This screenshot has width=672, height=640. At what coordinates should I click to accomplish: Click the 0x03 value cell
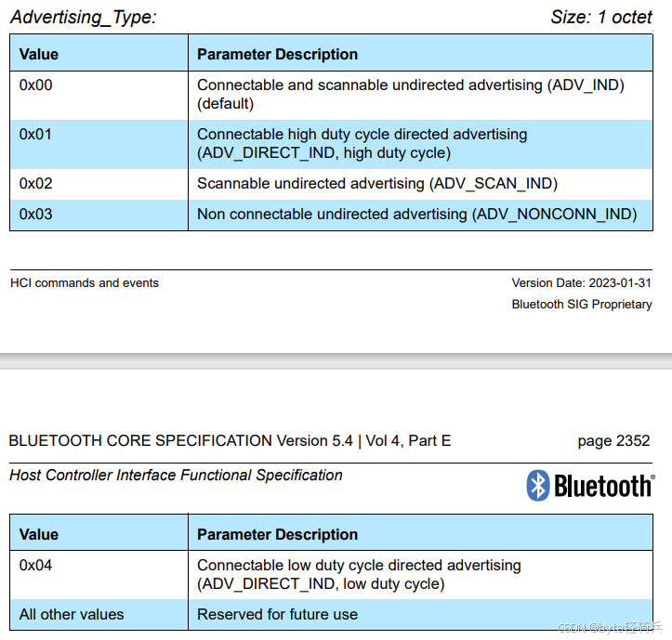[36, 214]
